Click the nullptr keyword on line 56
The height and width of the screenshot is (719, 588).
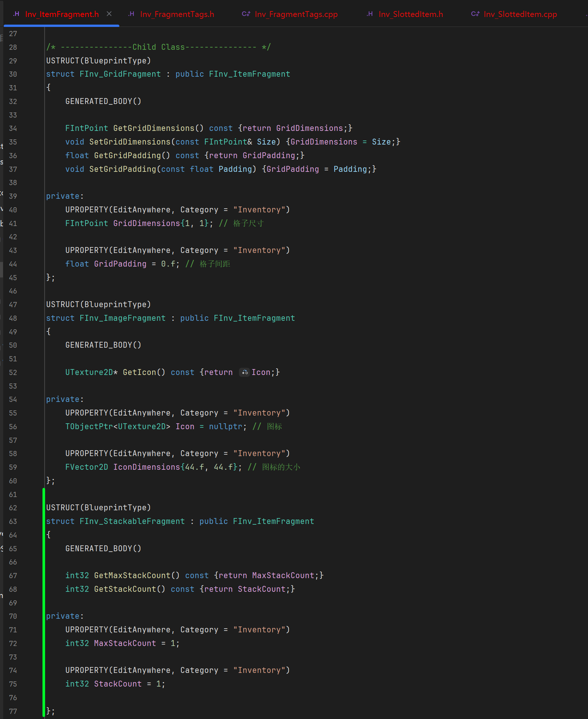click(226, 427)
